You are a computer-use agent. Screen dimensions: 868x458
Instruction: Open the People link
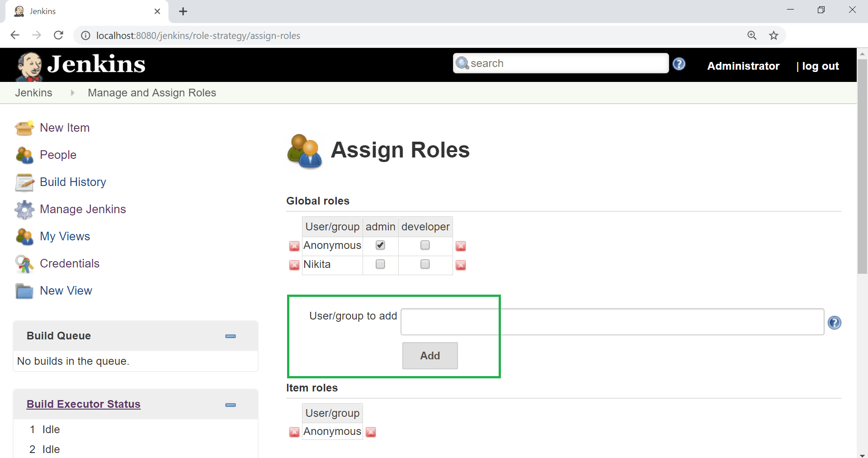pos(58,155)
